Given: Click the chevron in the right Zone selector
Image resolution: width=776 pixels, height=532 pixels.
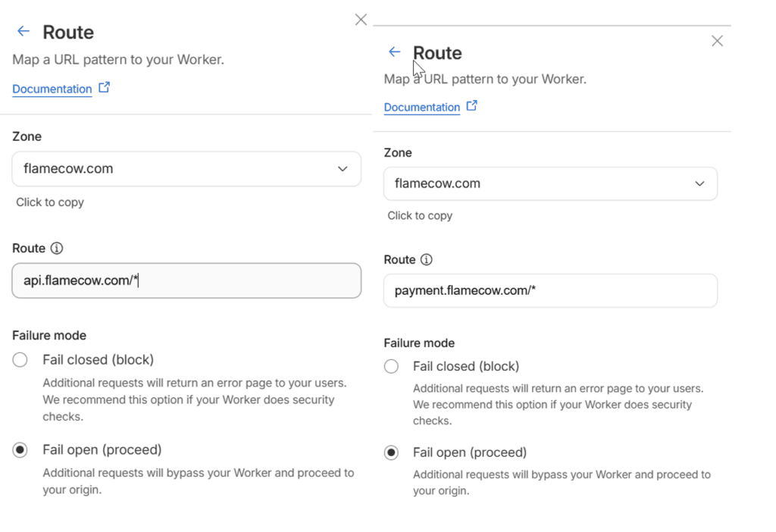Looking at the screenshot, I should coord(699,183).
